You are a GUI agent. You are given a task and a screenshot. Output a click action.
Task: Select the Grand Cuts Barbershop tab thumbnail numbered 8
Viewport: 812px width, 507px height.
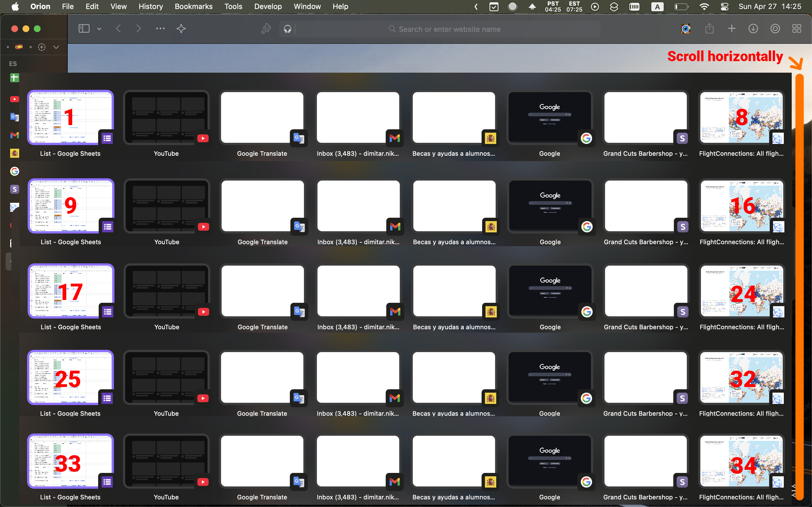(645, 117)
